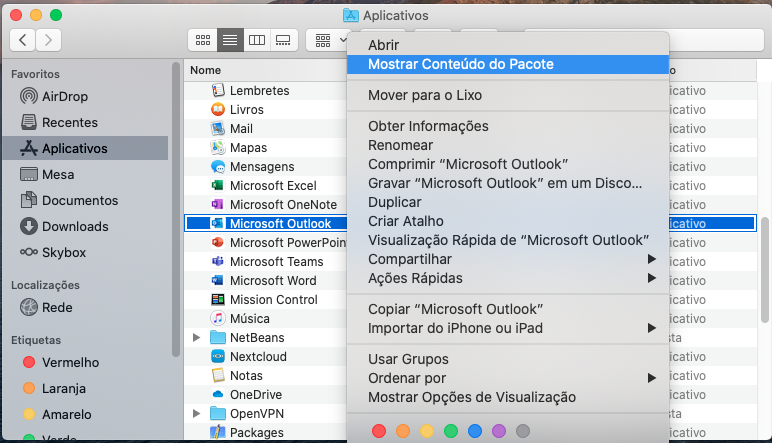Screen dimensions: 772x443
Task: Apply the blue tag in context menu
Action: pyautogui.click(x=475, y=431)
